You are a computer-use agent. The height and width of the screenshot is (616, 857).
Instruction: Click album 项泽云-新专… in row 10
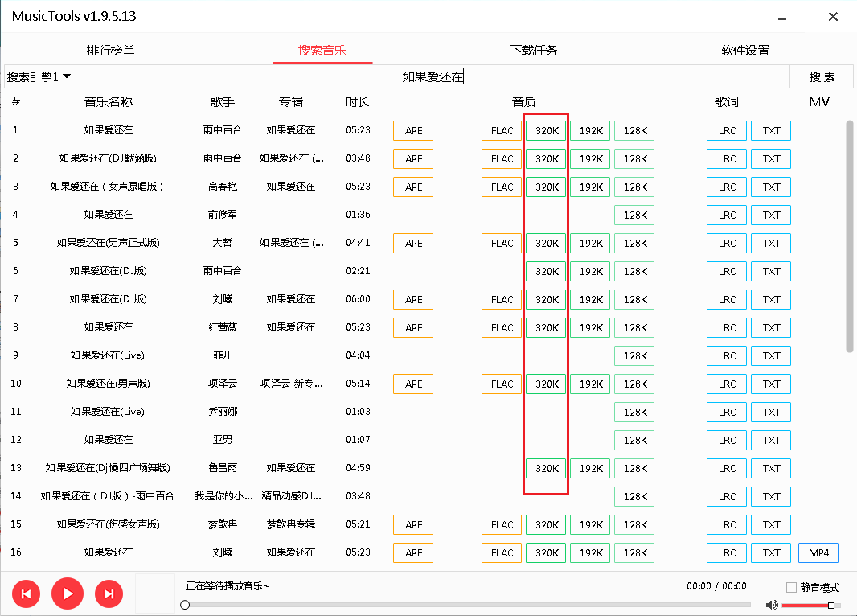click(291, 383)
